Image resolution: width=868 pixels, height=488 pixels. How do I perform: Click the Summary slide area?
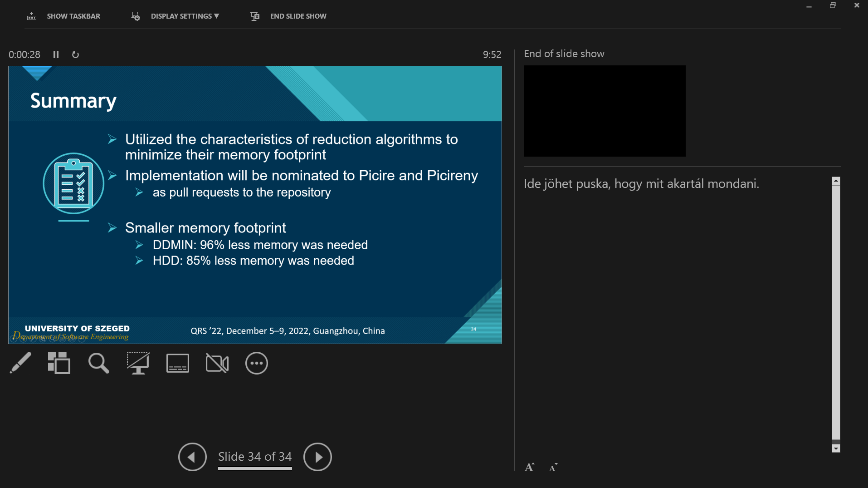[x=255, y=204]
